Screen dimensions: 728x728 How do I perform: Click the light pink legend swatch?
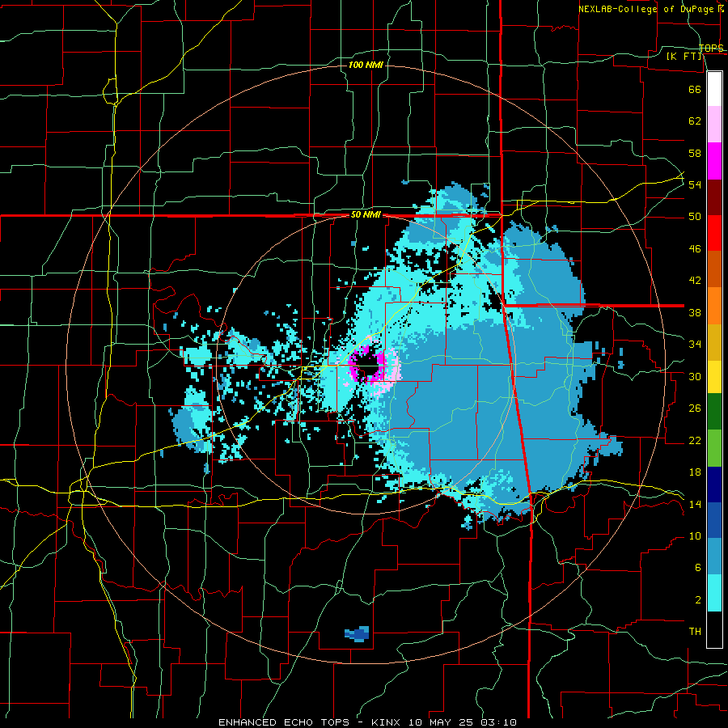[714, 125]
